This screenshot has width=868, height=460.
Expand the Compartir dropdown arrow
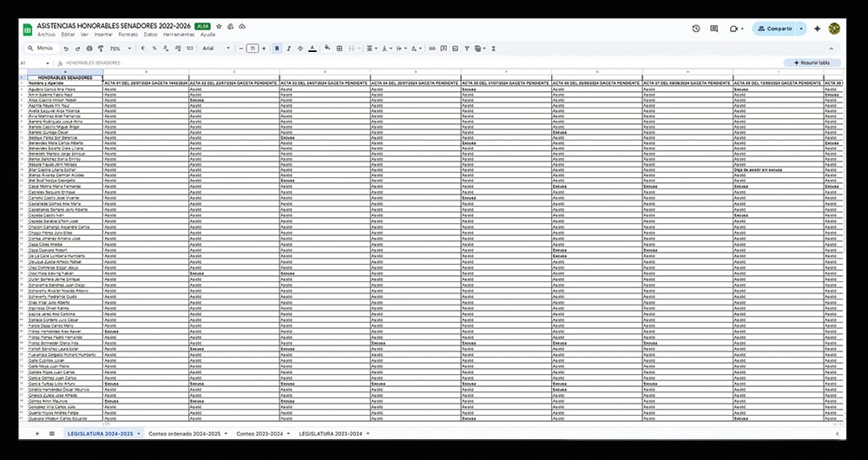point(801,29)
